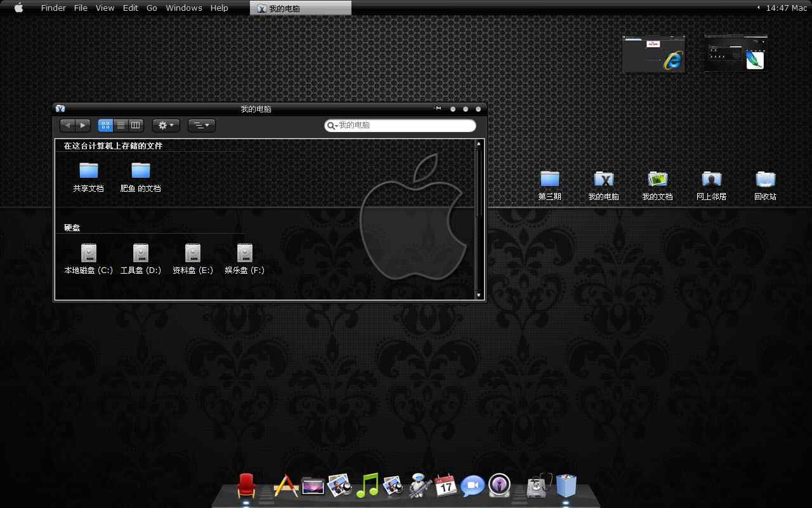The width and height of the screenshot is (812, 508).
Task: Select the 资料盘 (E:) drive
Action: coord(192,259)
